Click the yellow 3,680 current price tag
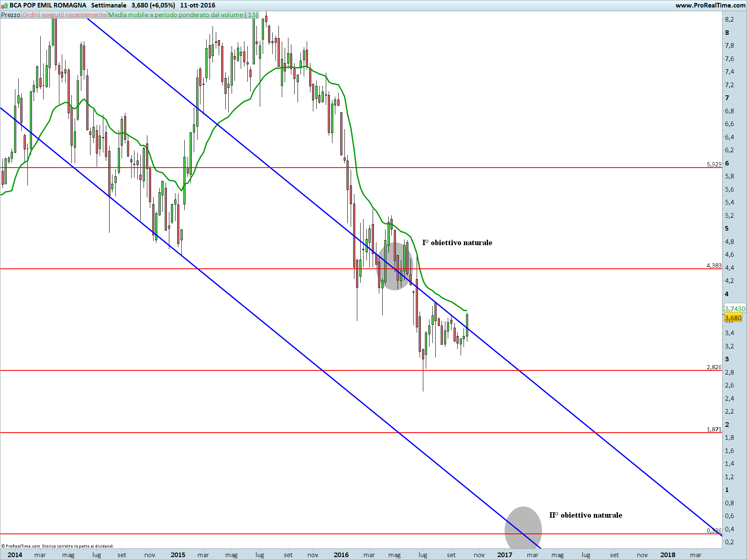This screenshot has height=560, width=747. (733, 318)
